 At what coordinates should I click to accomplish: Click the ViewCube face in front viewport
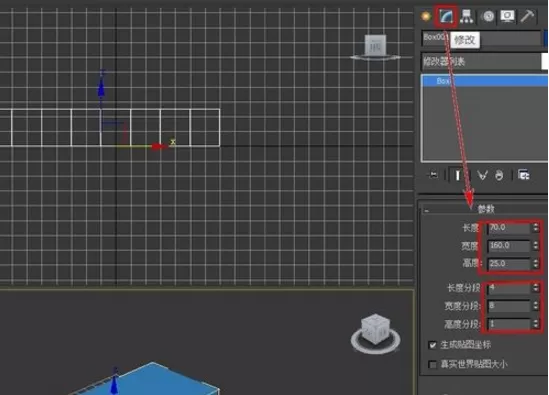coord(375,45)
